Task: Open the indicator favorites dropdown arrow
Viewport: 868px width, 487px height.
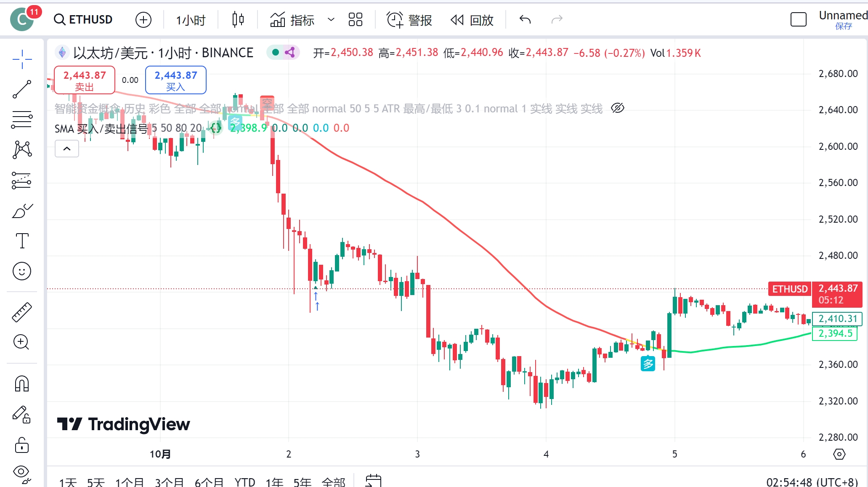Action: (x=331, y=19)
